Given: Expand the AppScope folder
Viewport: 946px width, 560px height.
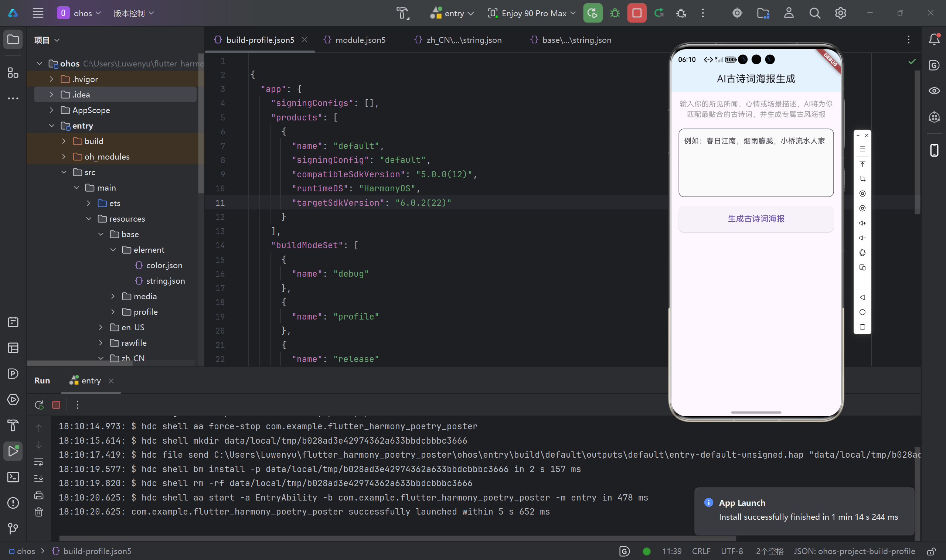Looking at the screenshot, I should tap(52, 110).
